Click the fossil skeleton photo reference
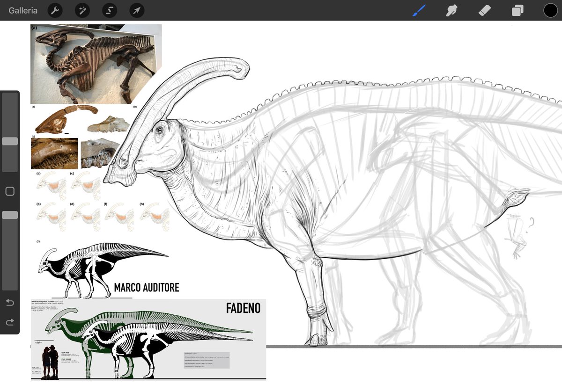 (x=96, y=64)
